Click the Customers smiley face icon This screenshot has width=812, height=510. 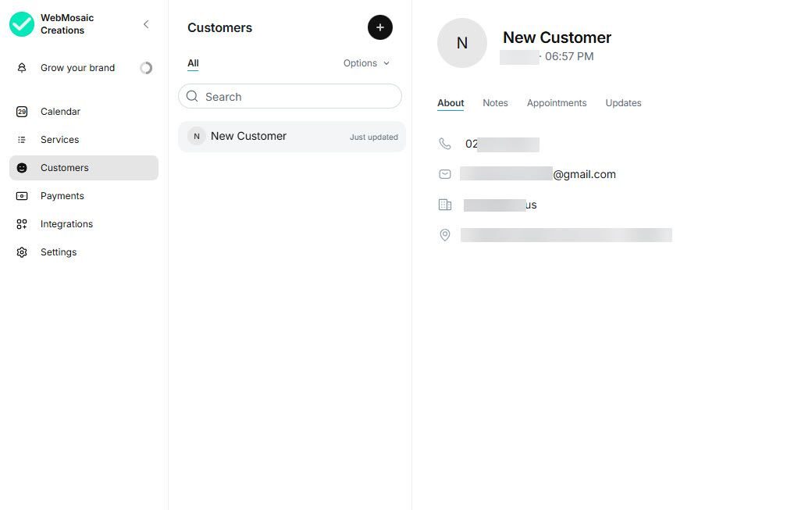pos(22,168)
